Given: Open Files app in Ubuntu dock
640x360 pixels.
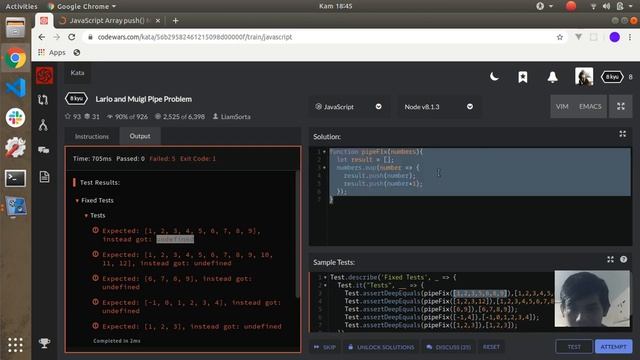Looking at the screenshot, I should point(15,28).
